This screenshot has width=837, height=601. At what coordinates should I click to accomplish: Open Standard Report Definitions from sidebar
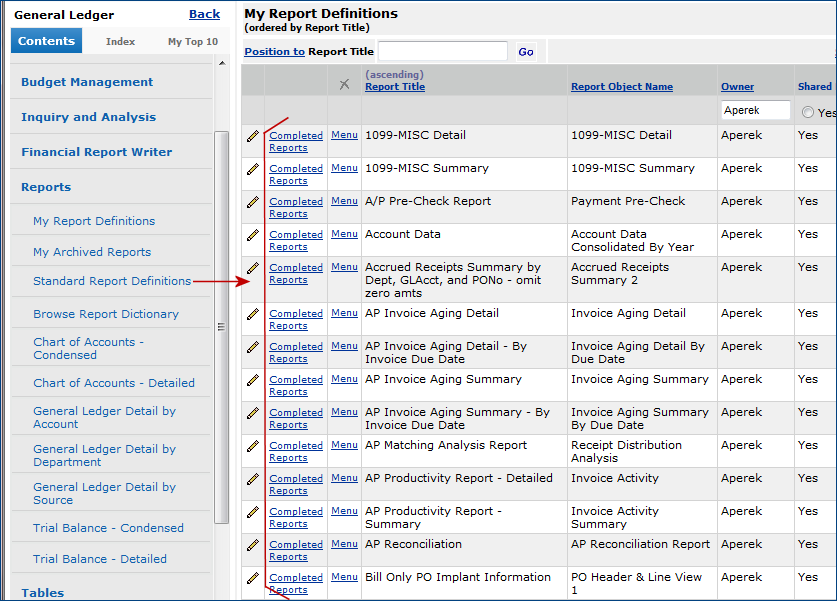pyautogui.click(x=112, y=281)
